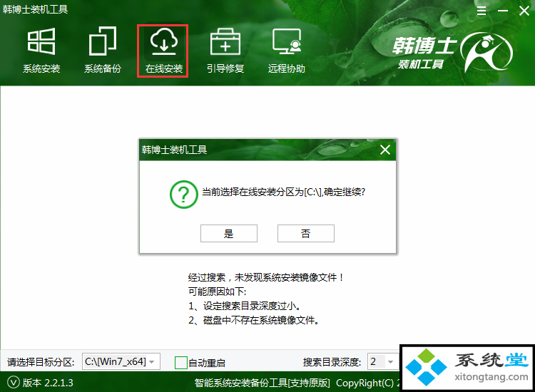Click the 请选择目标分区 label

coord(41,362)
